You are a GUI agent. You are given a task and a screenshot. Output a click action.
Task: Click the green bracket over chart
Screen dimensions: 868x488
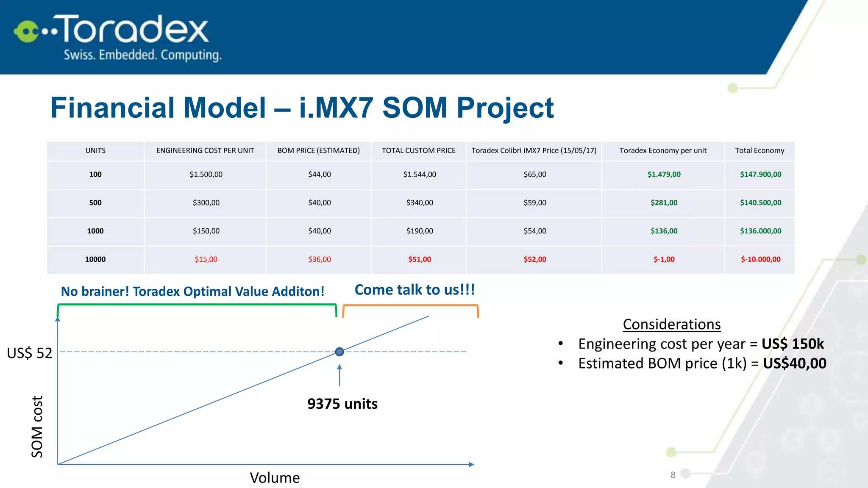coord(197,305)
